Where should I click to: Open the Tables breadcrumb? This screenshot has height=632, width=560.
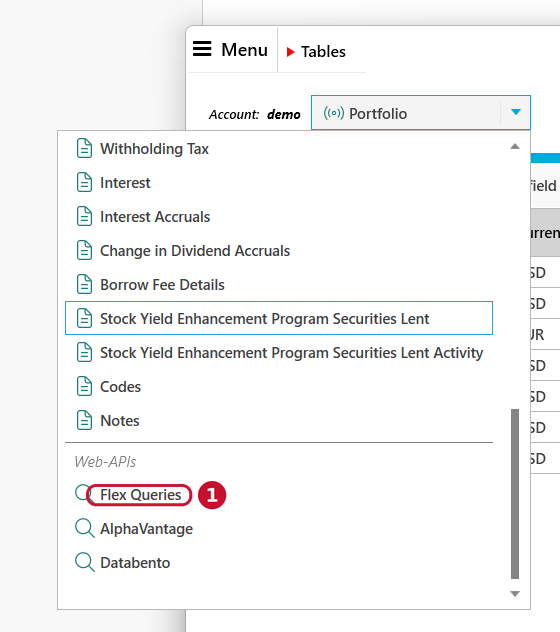coord(323,52)
